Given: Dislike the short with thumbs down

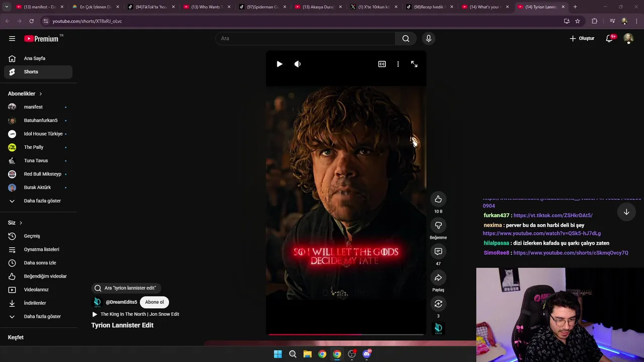Looking at the screenshot, I should (x=438, y=225).
